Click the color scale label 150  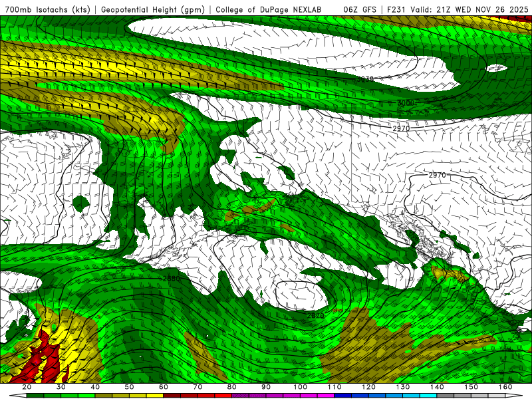[x=471, y=387]
